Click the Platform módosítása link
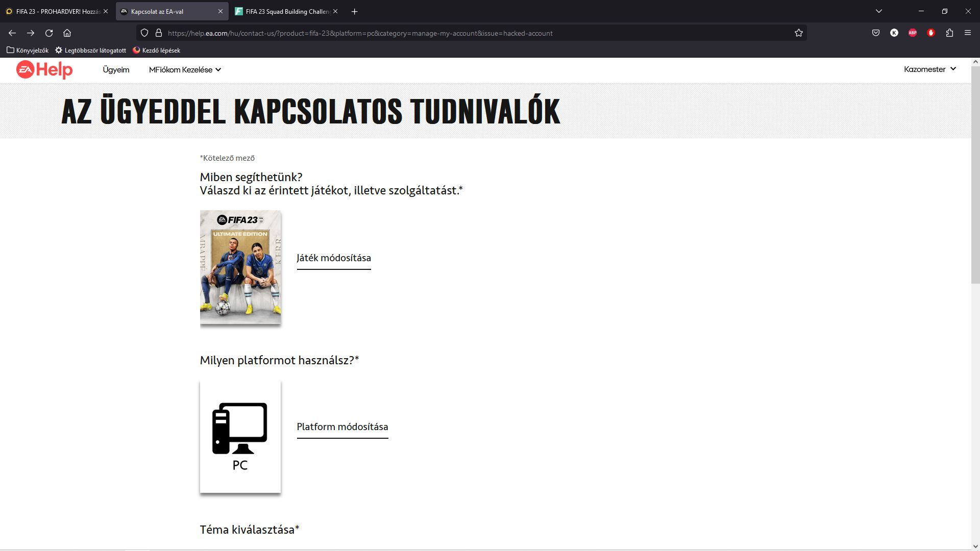 coord(342,427)
